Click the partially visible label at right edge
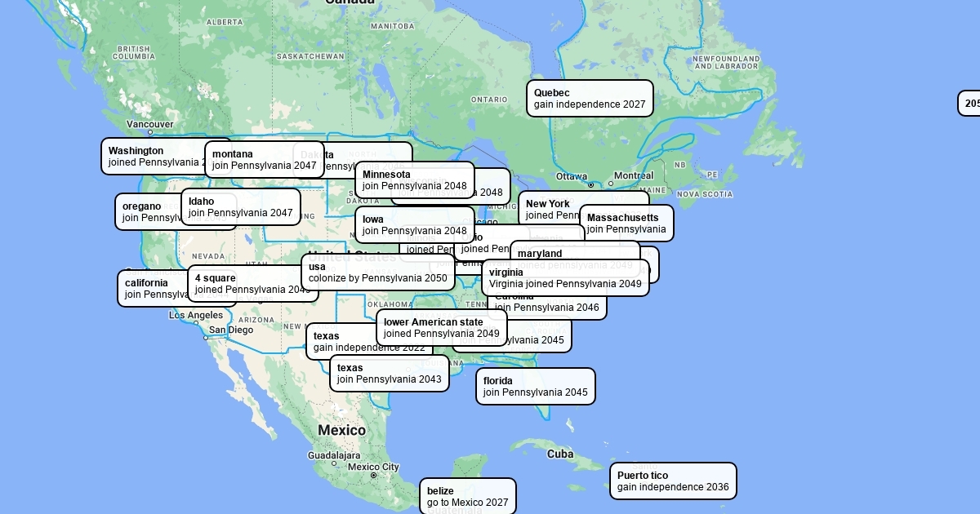The image size is (980, 514). click(969, 104)
